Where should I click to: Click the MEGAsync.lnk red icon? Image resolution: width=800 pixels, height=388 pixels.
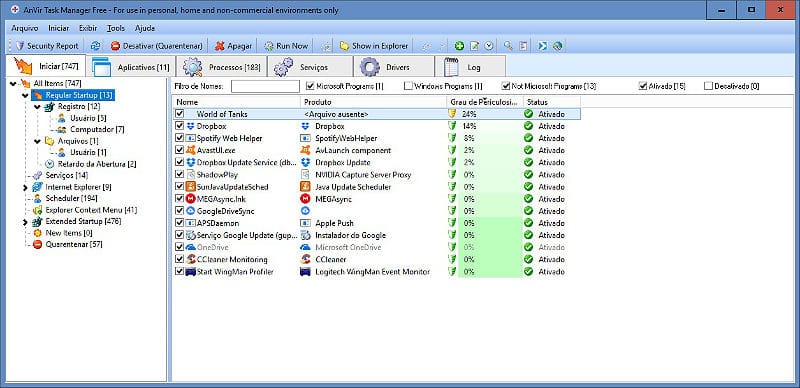coord(190,199)
